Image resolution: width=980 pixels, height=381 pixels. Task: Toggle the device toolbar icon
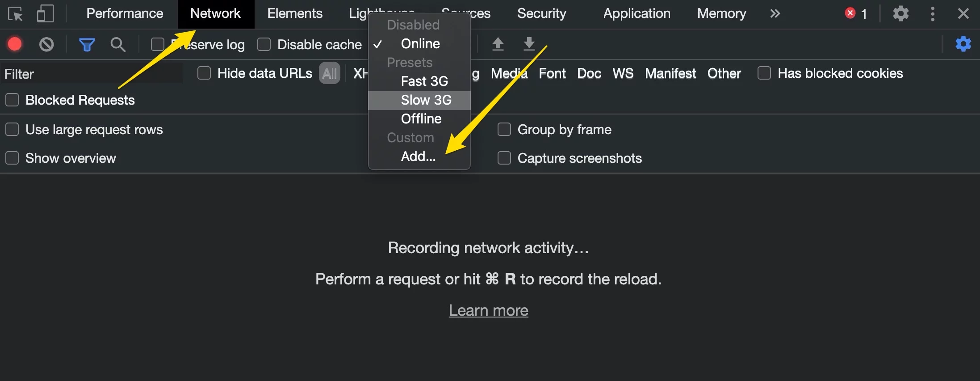(x=45, y=14)
